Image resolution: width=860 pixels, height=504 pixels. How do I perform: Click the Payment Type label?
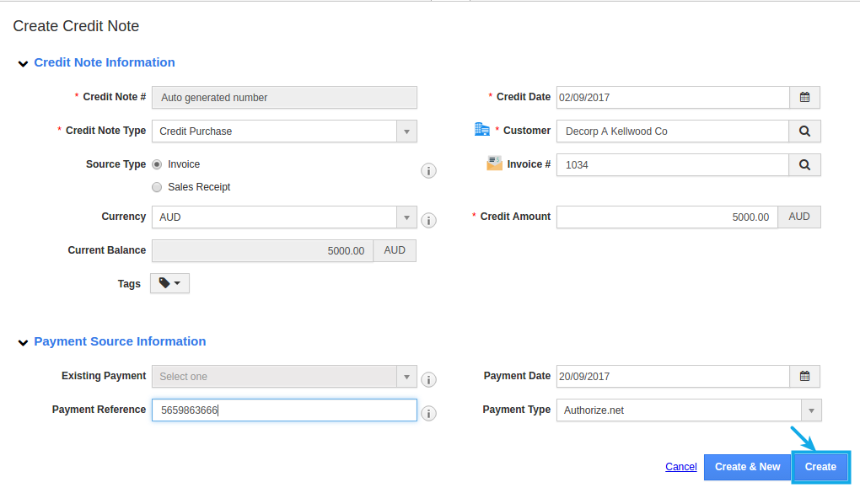pyautogui.click(x=516, y=410)
